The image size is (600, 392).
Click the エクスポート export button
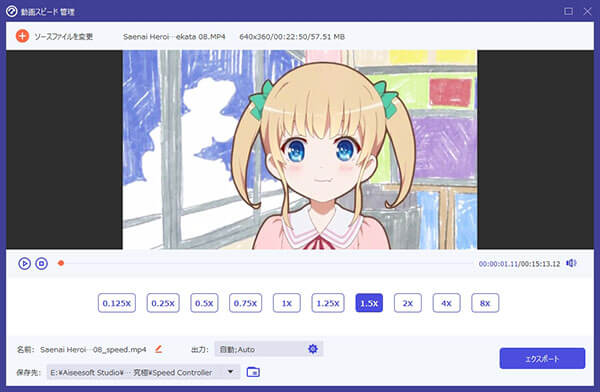coord(542,359)
